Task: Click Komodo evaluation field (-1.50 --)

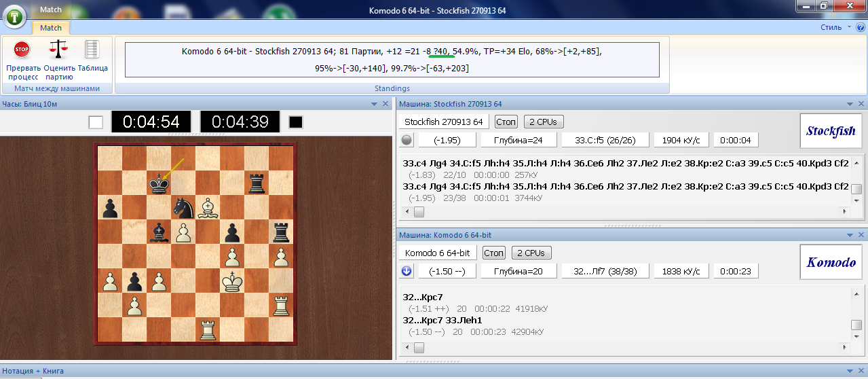Action: (x=447, y=272)
